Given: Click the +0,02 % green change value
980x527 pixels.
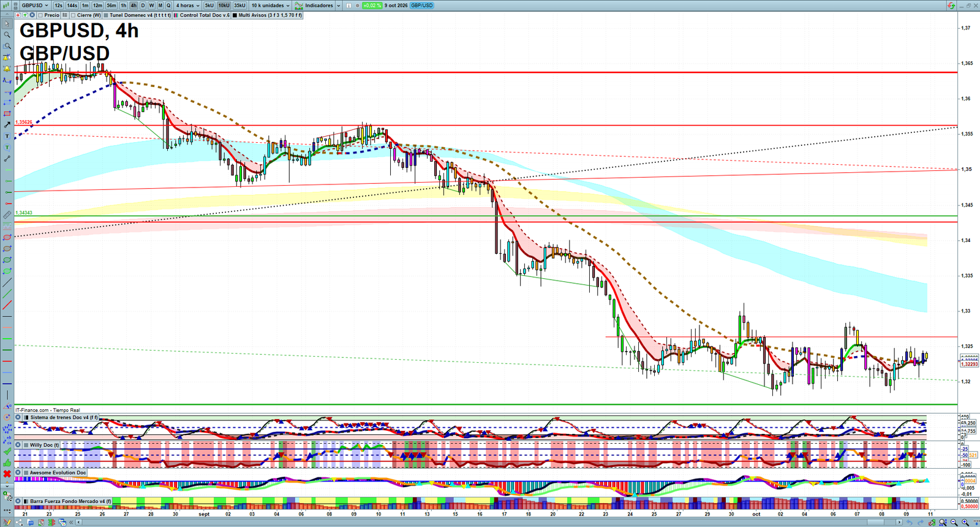Looking at the screenshot, I should click(x=372, y=6).
